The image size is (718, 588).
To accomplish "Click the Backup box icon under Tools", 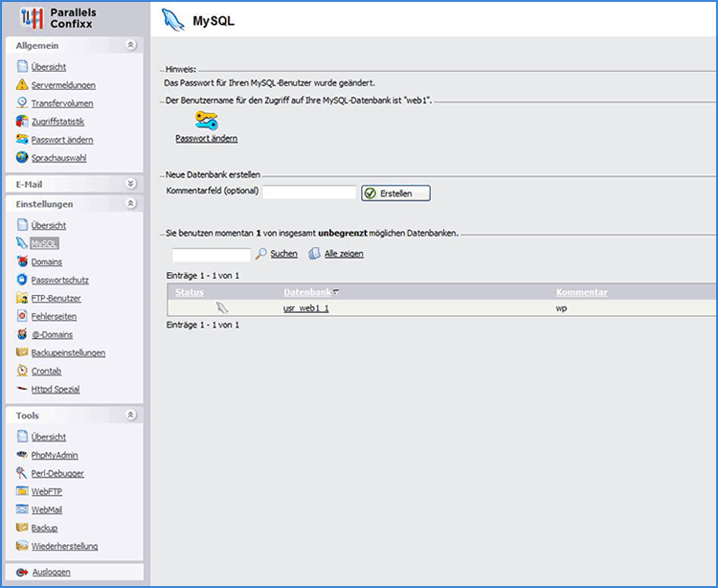I will [22, 527].
